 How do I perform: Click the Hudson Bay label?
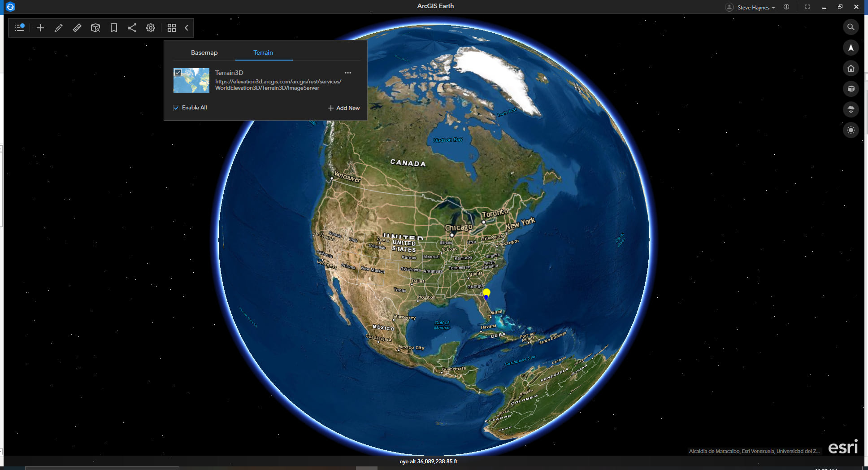[448, 140]
